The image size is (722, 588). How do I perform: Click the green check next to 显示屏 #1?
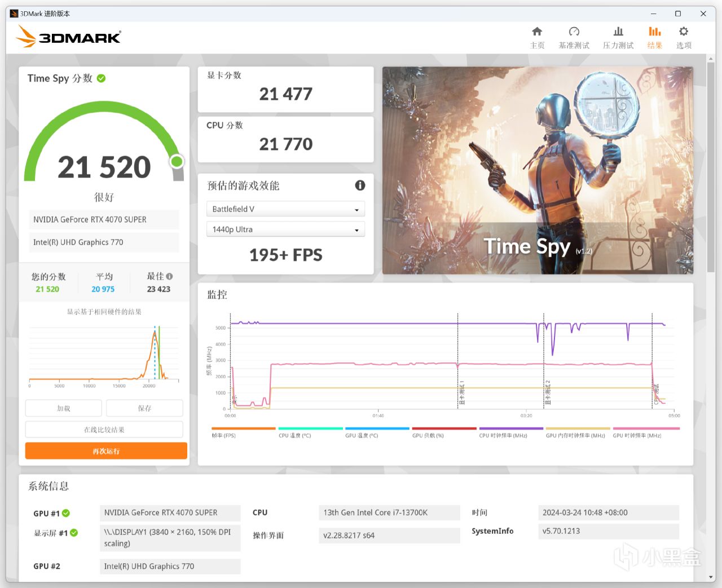[x=74, y=533]
